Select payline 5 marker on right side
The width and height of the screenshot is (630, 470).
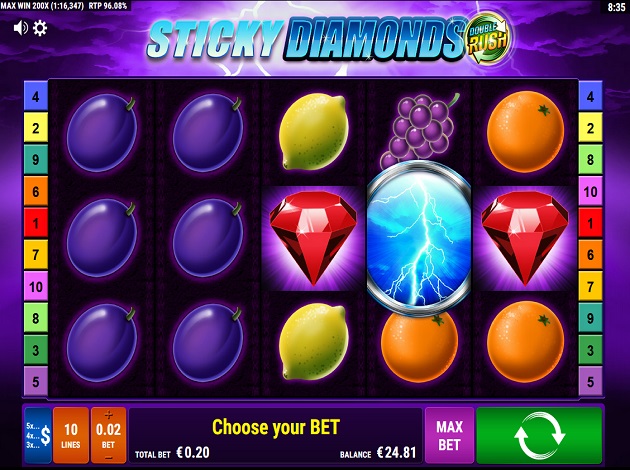pos(590,381)
